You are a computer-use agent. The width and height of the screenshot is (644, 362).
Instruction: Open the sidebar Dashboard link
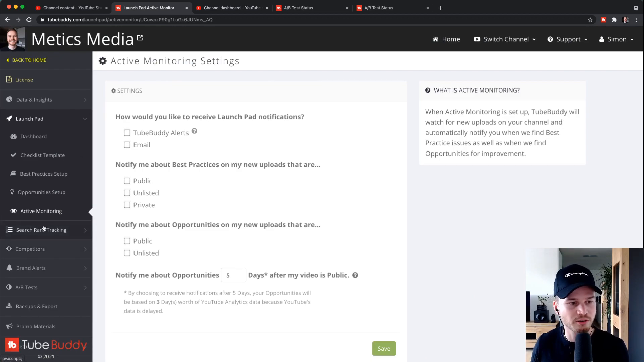pyautogui.click(x=34, y=136)
